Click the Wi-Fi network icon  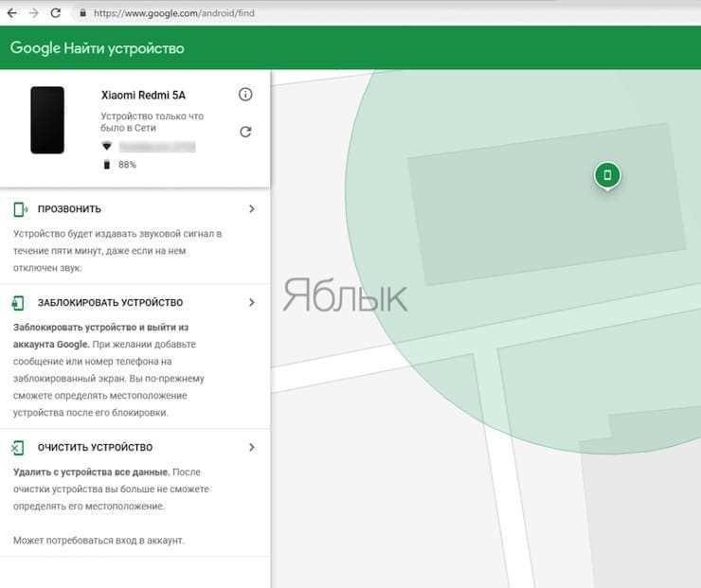(106, 146)
